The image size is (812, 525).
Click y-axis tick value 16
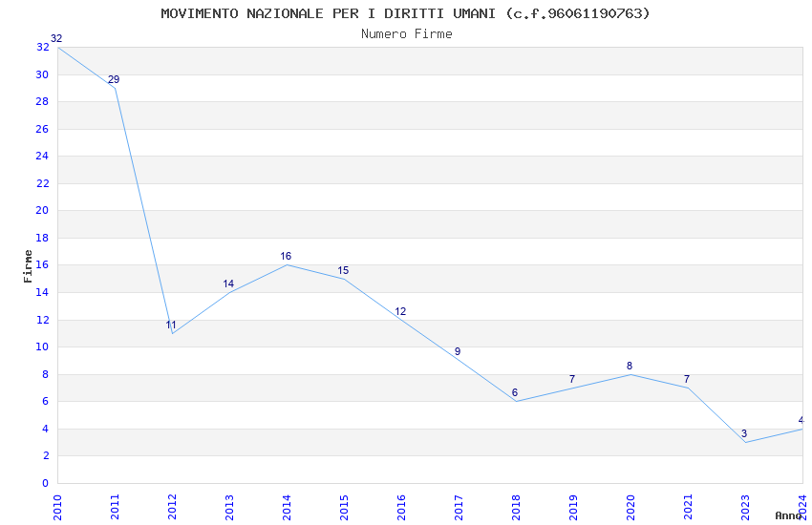point(42,264)
